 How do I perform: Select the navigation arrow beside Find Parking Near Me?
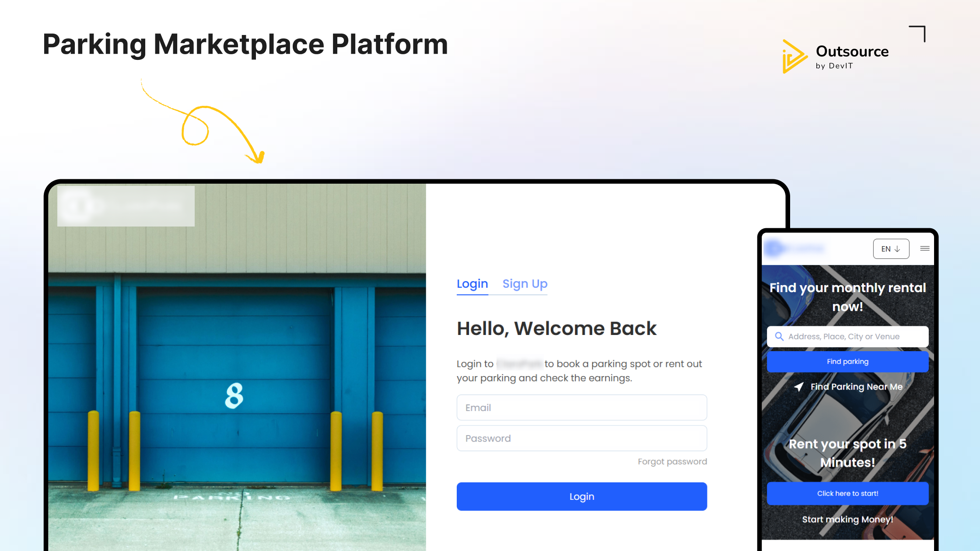[799, 387]
